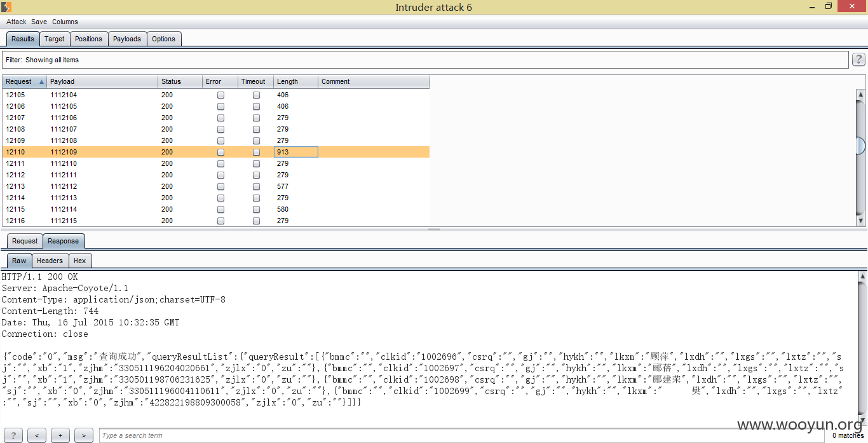Toggle Error checkbox for request 12105
This screenshot has height=443, width=868.
point(220,95)
